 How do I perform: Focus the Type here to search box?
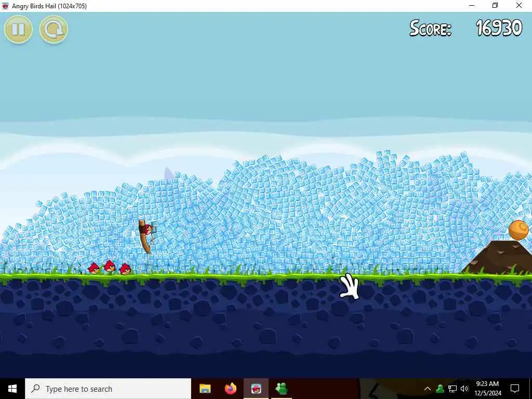108,389
